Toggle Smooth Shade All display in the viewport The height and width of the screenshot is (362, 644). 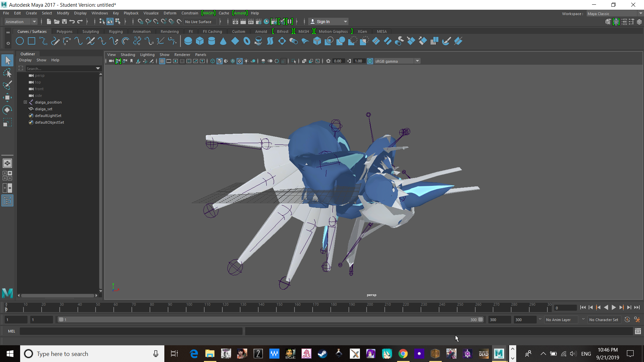[x=220, y=61]
